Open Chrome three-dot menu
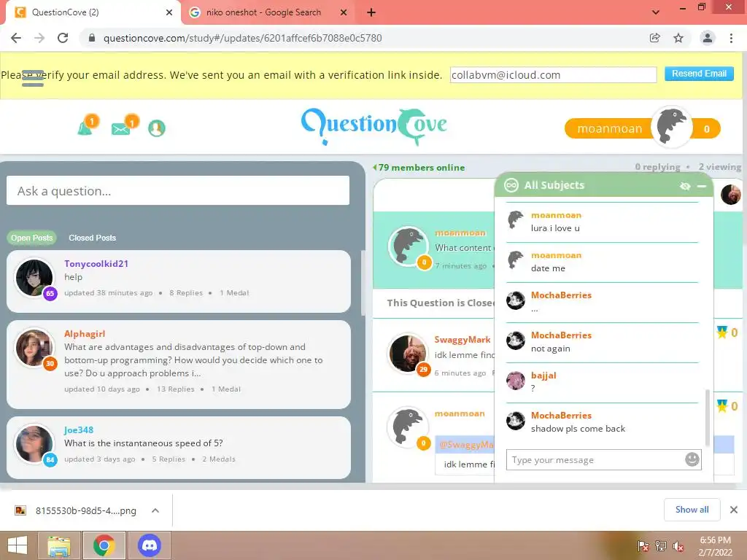The height and width of the screenshot is (560, 747). 731,38
